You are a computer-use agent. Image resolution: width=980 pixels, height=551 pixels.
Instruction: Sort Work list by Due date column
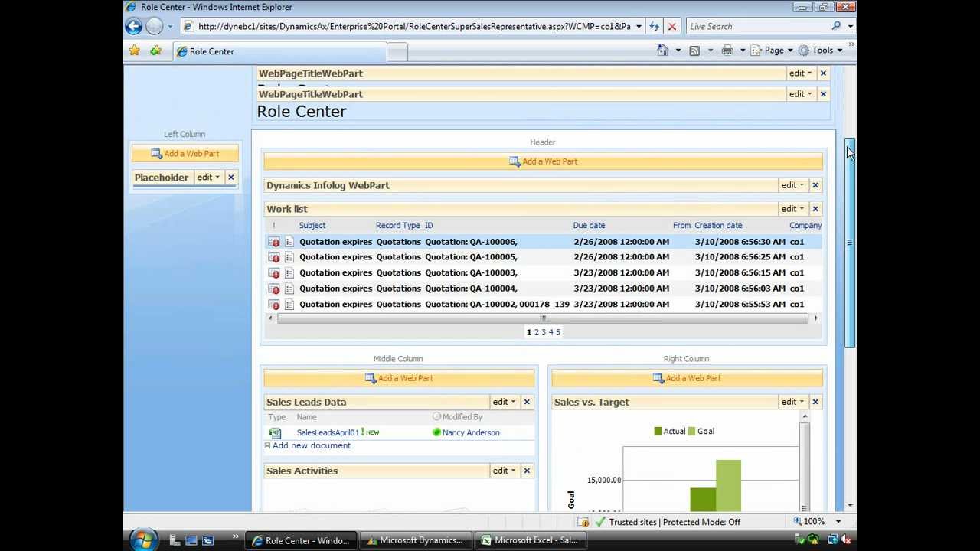pyautogui.click(x=589, y=226)
